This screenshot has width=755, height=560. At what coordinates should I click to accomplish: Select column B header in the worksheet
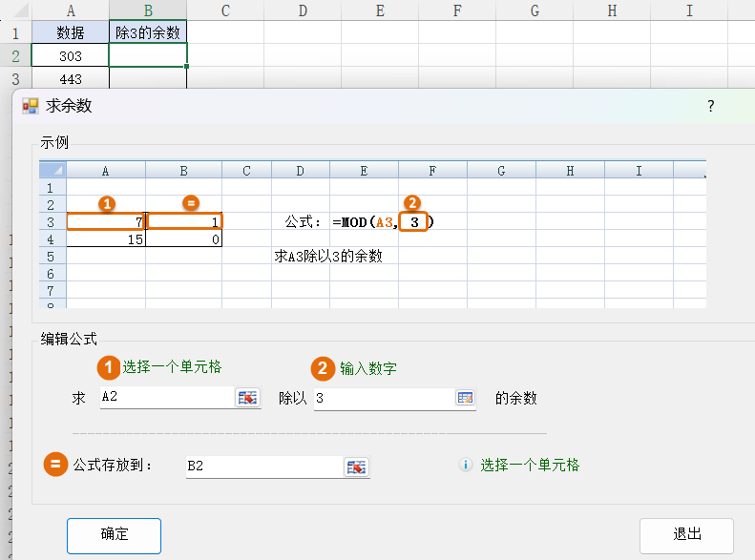point(148,10)
